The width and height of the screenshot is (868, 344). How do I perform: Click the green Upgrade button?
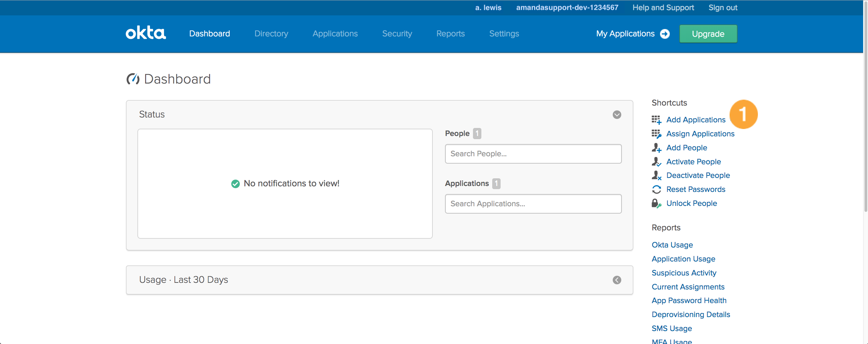(708, 34)
